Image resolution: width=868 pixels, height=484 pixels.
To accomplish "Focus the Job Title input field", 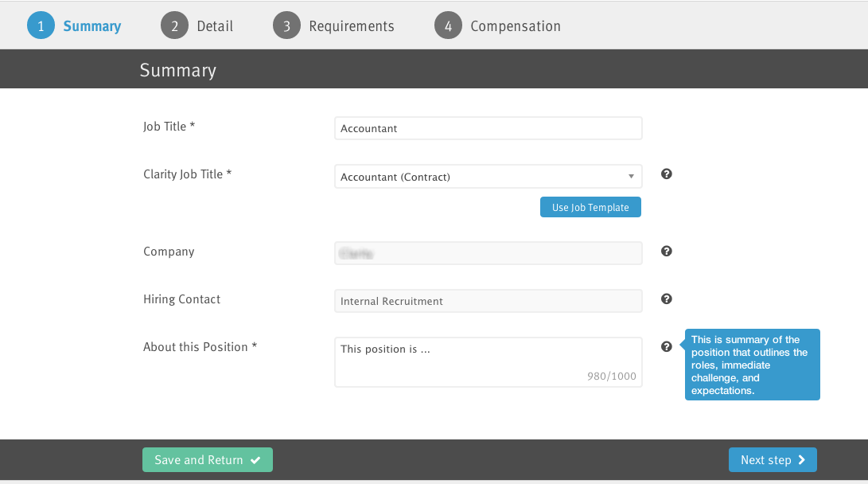I will (x=488, y=128).
